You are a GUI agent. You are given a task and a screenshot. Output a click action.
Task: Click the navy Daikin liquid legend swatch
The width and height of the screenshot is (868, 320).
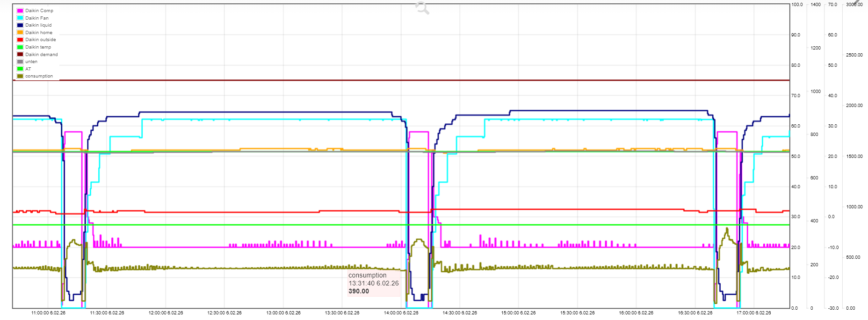coord(20,25)
